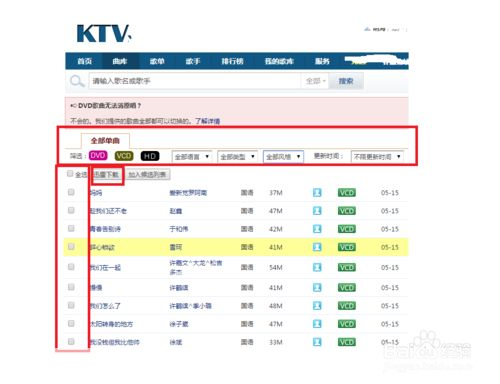500x384 pixels.
Task: Open the 全部类型 type dropdown
Action: 237,156
